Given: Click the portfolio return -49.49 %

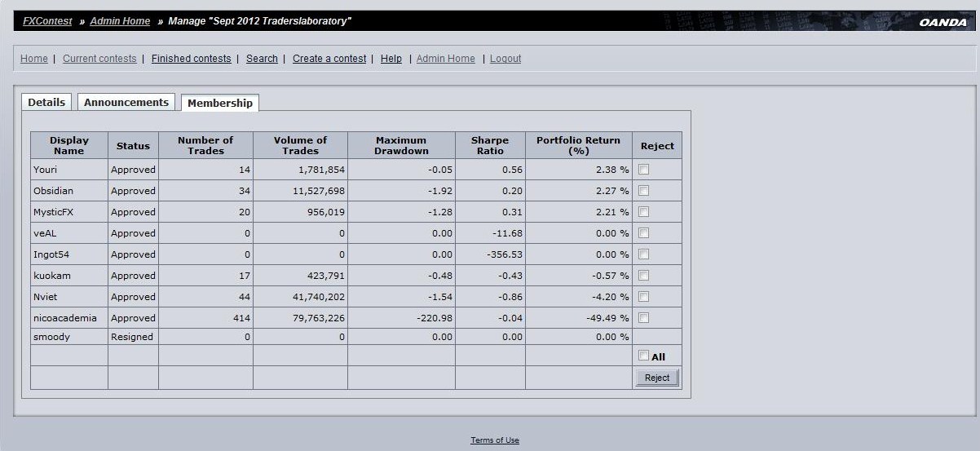Looking at the screenshot, I should tap(607, 318).
